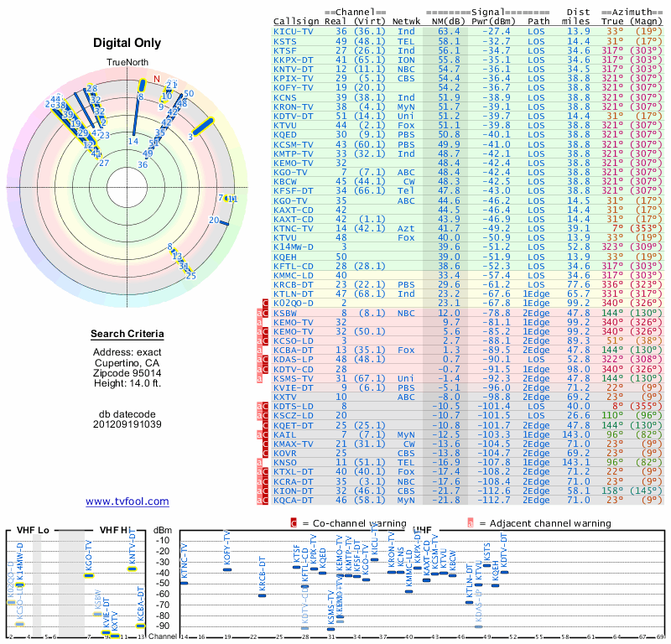Click the KSTS callsign entry
This screenshot has width=671, height=644.
pyautogui.click(x=285, y=41)
